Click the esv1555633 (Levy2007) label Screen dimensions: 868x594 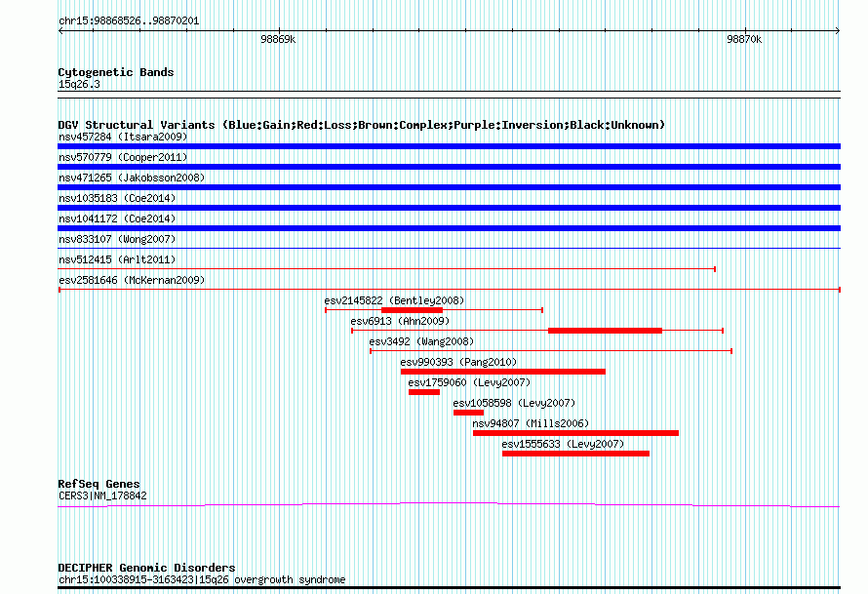[x=563, y=444]
